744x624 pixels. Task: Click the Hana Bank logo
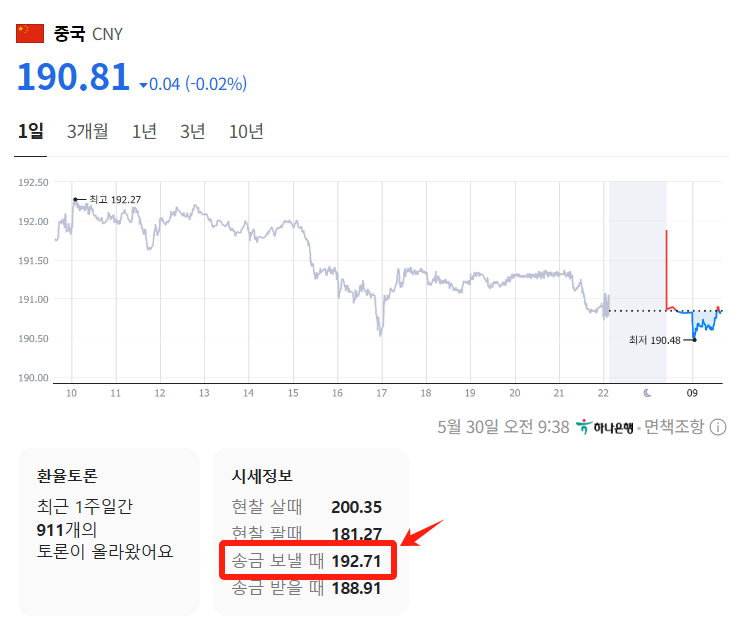point(604,427)
